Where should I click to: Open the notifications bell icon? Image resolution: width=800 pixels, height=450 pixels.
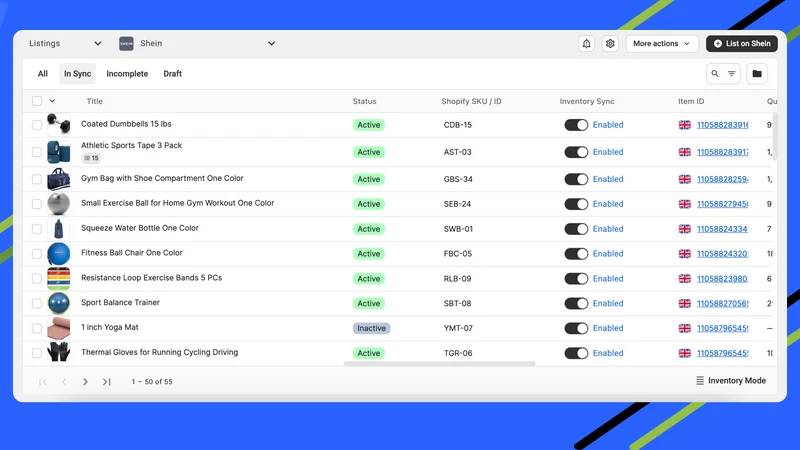[x=586, y=43]
